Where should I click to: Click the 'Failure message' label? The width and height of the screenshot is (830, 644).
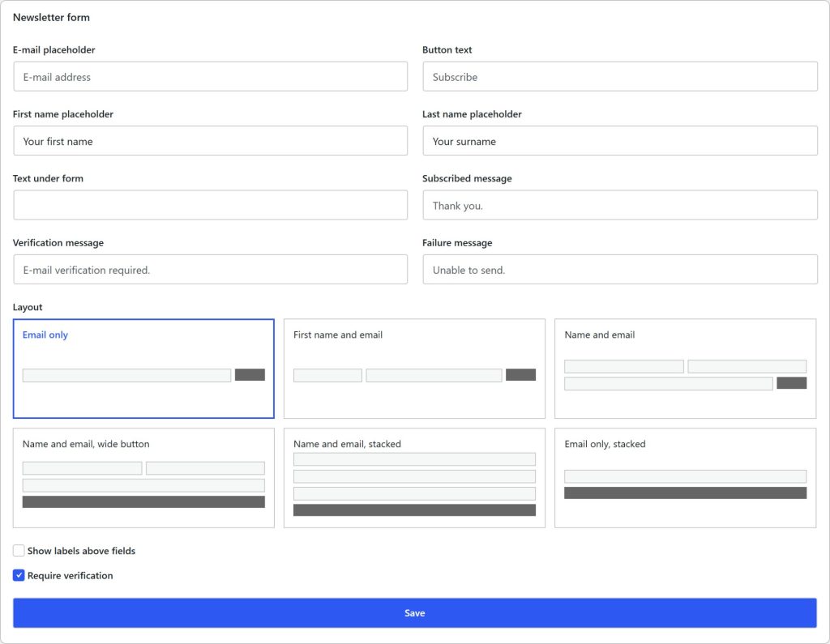[x=457, y=243]
